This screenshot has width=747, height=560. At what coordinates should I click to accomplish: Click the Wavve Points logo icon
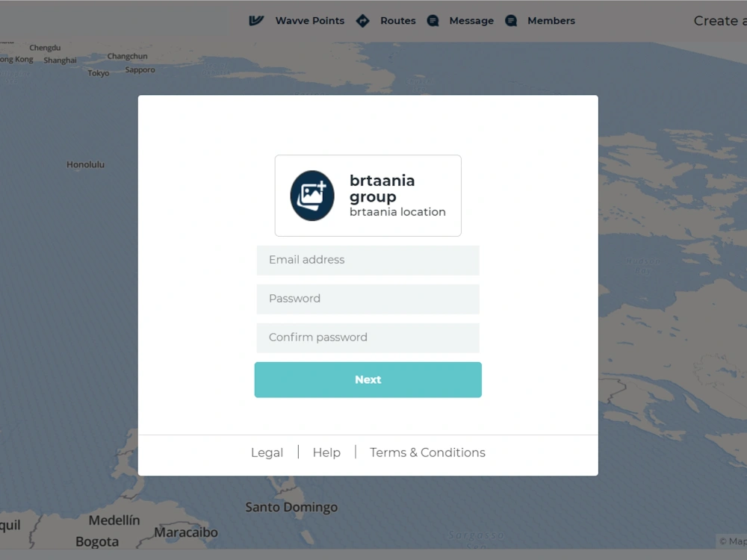coord(256,20)
